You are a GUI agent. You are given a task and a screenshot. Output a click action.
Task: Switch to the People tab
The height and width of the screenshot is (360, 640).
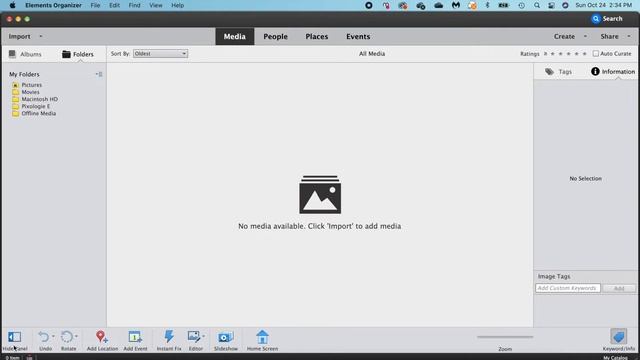click(x=276, y=36)
